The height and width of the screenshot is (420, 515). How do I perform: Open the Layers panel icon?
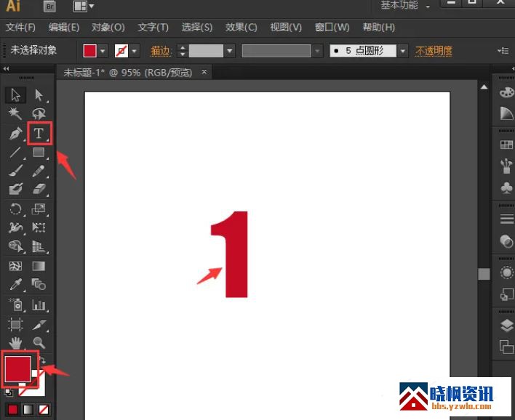tap(506, 326)
